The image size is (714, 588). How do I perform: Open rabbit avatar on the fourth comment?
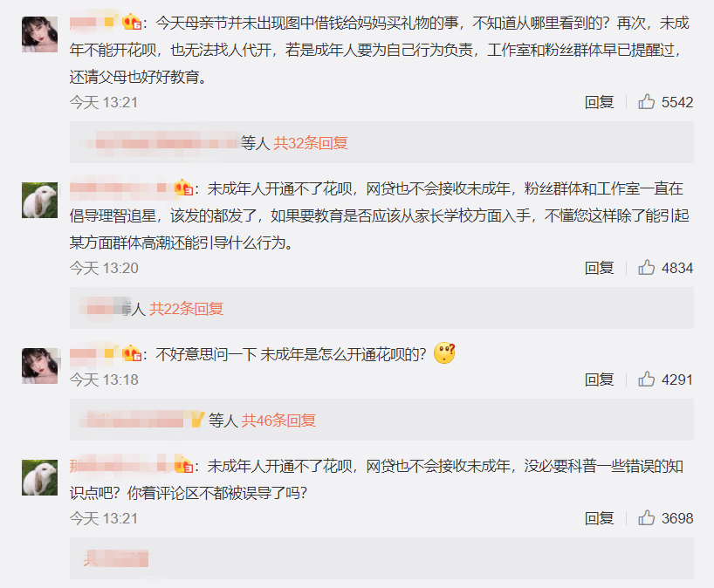click(39, 477)
